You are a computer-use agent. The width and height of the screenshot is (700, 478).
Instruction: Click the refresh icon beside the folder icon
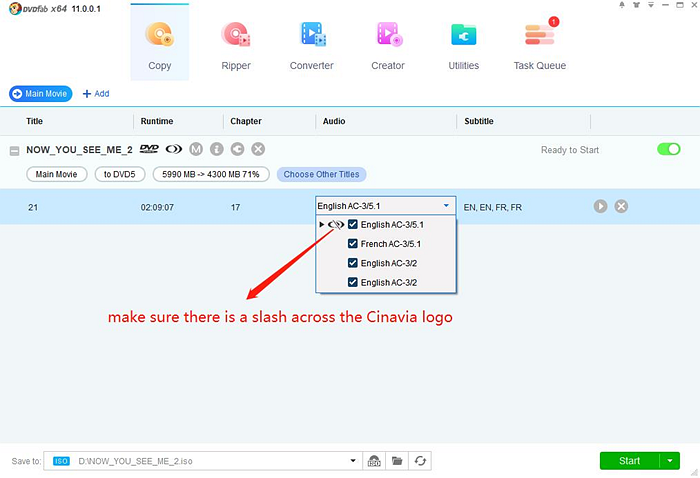pos(420,461)
